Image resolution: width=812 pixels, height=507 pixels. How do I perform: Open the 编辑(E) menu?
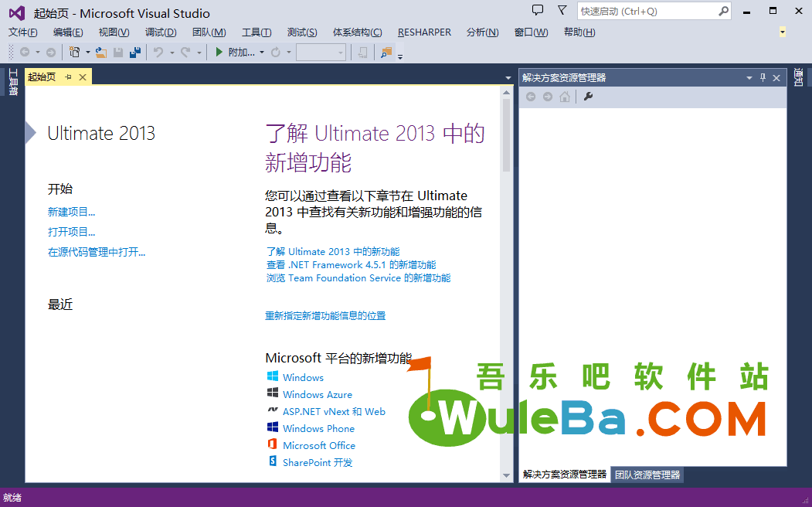click(68, 32)
